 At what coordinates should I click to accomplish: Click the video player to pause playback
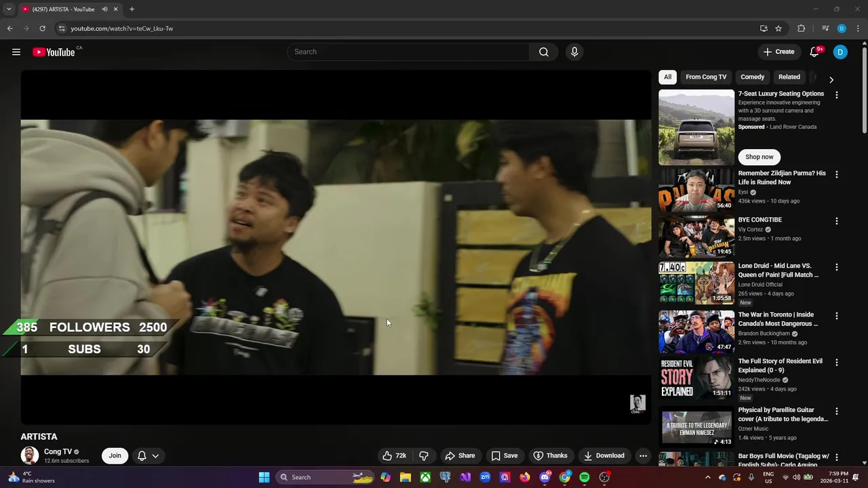(x=336, y=247)
